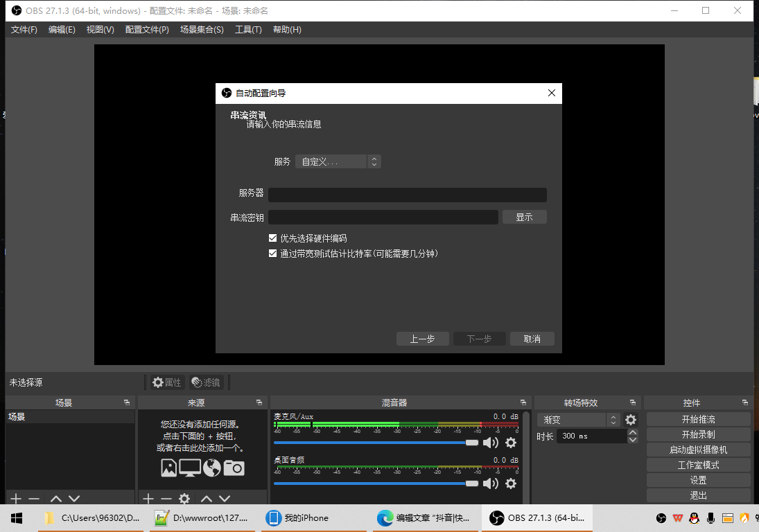The height and width of the screenshot is (532, 759).
Task: Move scene up with arrow icon
Action: click(56, 499)
